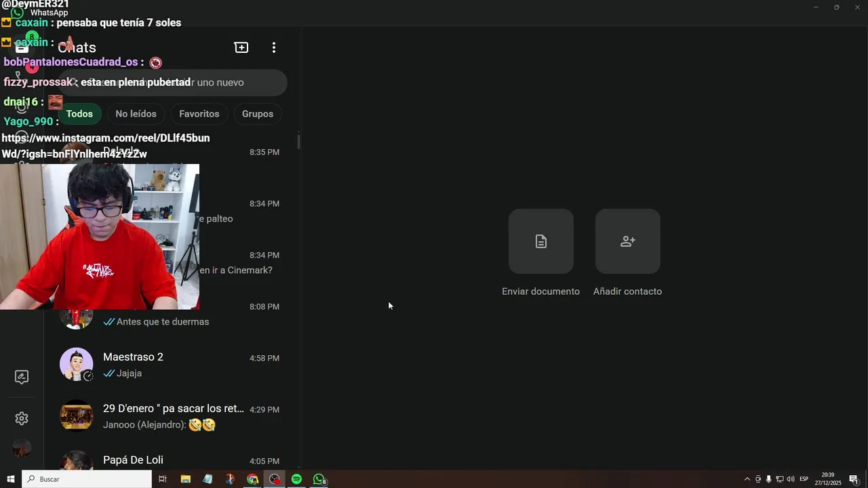Click the camera meet-now tray icon
This screenshot has width=868, height=488.
(x=758, y=479)
